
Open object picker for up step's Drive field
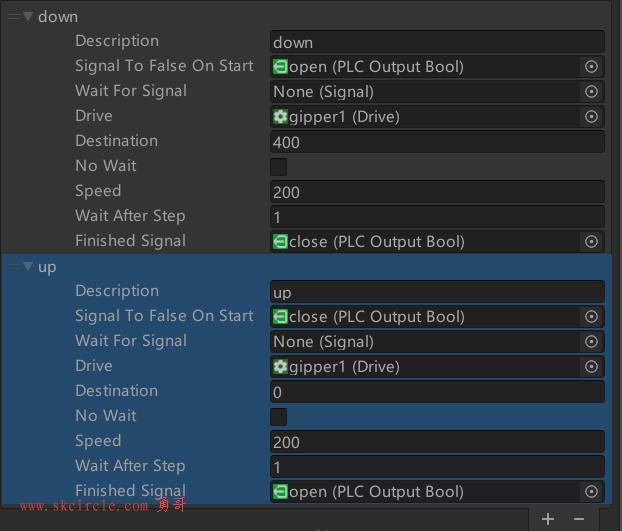pos(591,366)
